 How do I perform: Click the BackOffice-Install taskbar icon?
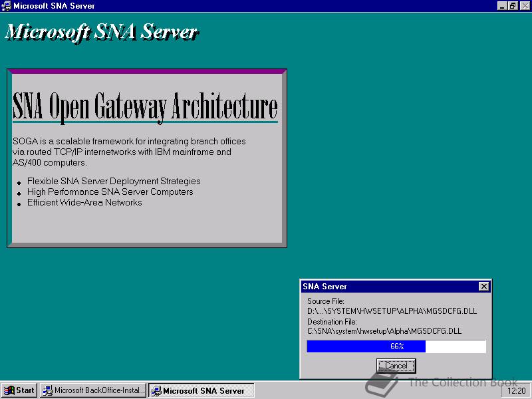click(48, 390)
